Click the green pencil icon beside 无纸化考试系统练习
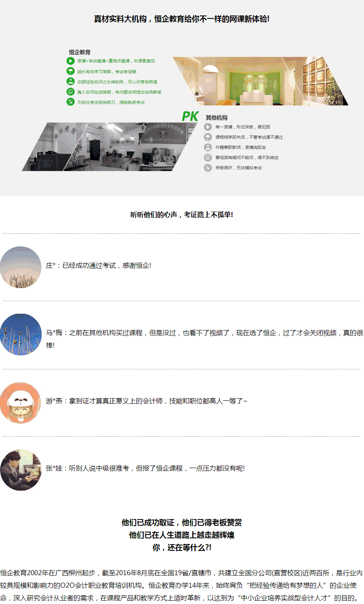364x604 pixels. [71, 102]
